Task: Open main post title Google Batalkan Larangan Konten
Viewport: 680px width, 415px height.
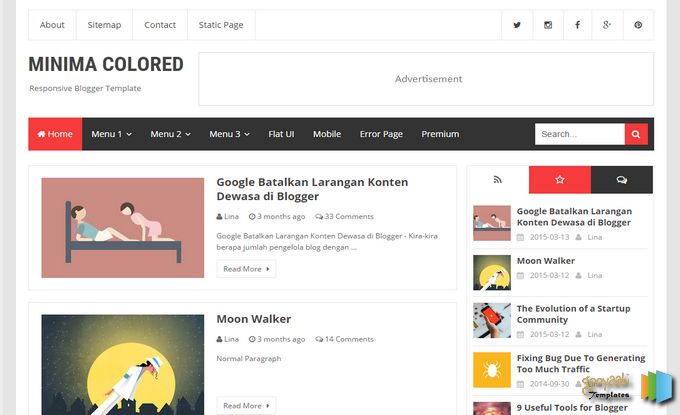Action: click(312, 189)
